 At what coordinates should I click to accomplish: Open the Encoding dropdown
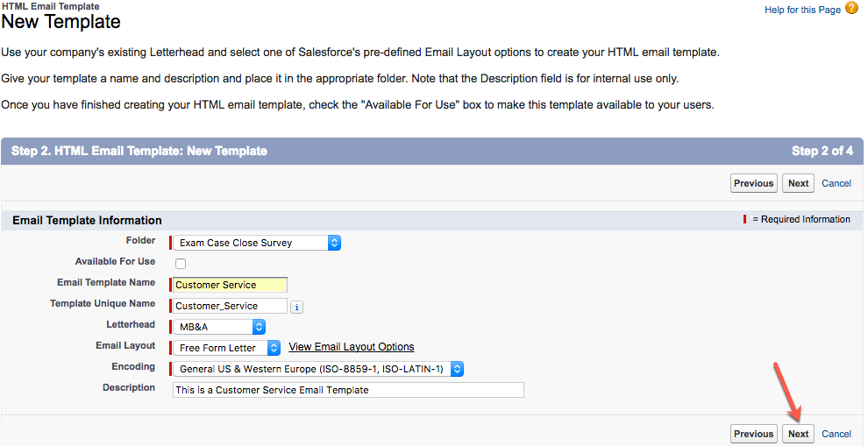(318, 369)
